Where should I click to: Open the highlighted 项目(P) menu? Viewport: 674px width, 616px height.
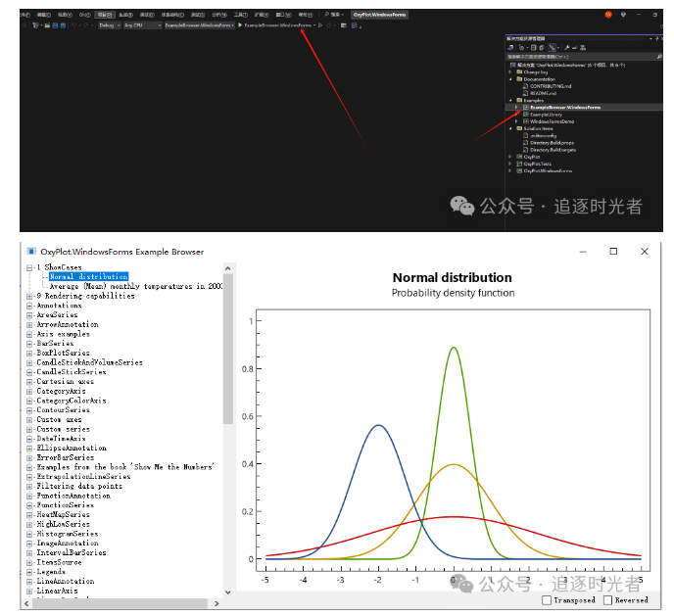(105, 15)
